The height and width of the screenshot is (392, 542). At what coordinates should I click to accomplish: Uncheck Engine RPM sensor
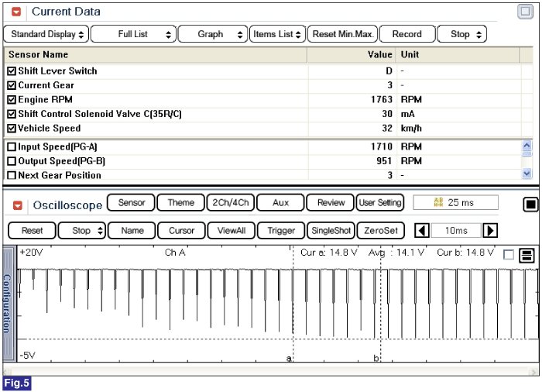click(x=12, y=100)
